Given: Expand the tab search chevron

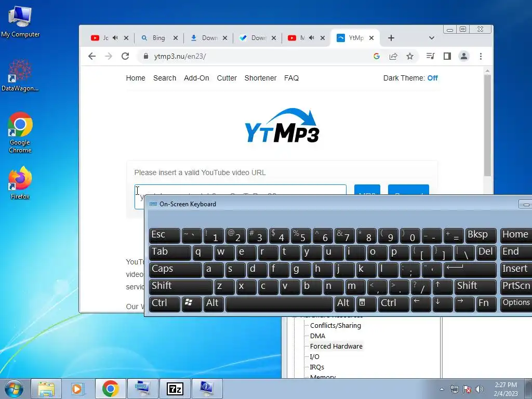Looking at the screenshot, I should click(432, 38).
